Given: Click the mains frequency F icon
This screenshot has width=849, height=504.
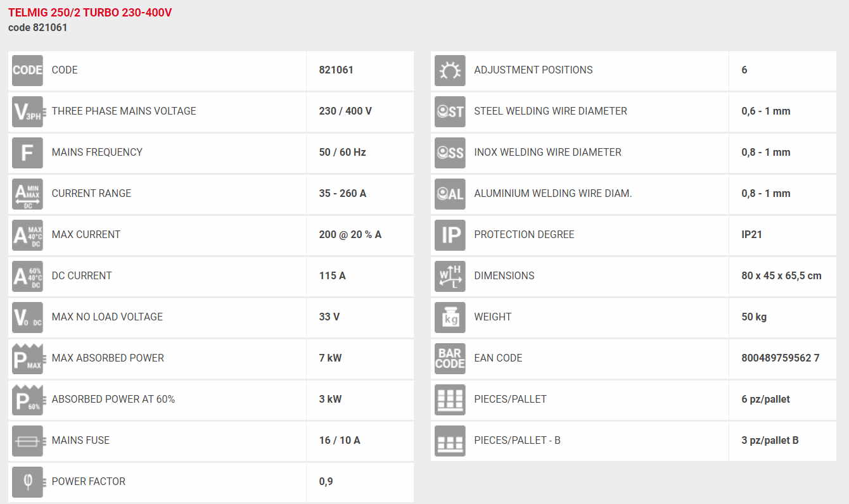Looking at the screenshot, I should [x=27, y=153].
